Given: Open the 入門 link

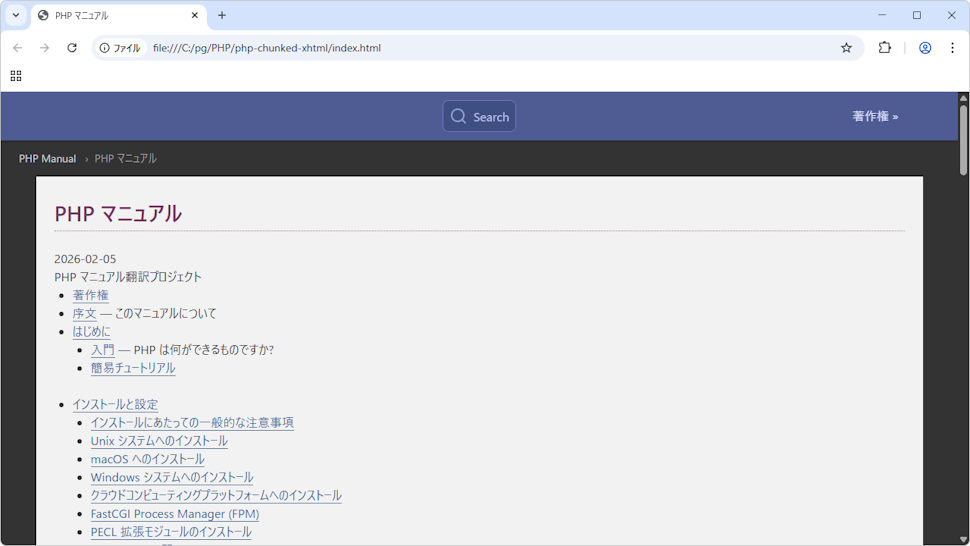Looking at the screenshot, I should point(103,350).
